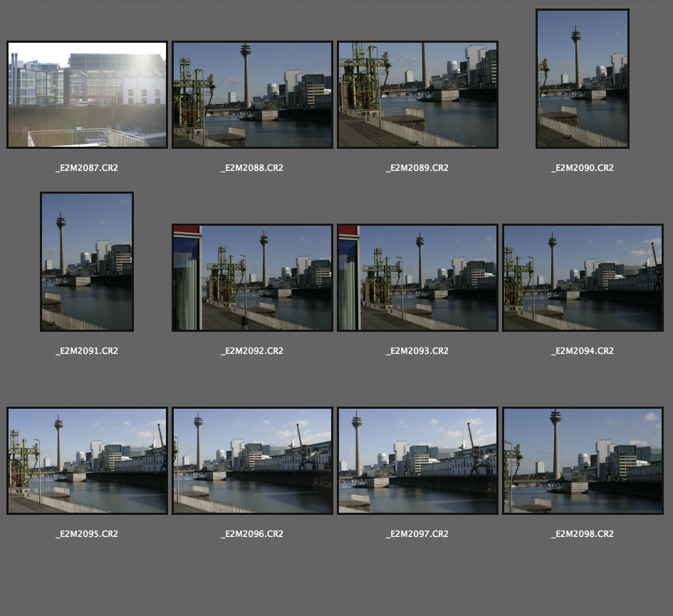Select the _E2M2087.CR2 overexposed building thumbnail
Image resolution: width=673 pixels, height=616 pixels.
pos(87,95)
